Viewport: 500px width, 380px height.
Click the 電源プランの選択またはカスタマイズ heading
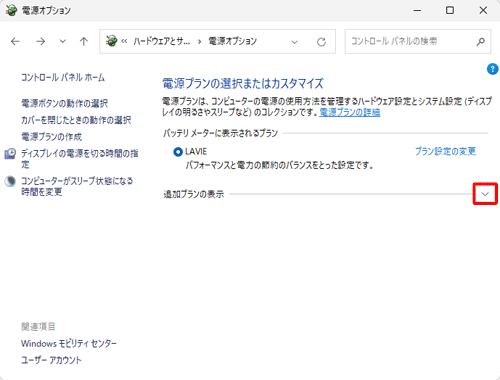coord(243,83)
